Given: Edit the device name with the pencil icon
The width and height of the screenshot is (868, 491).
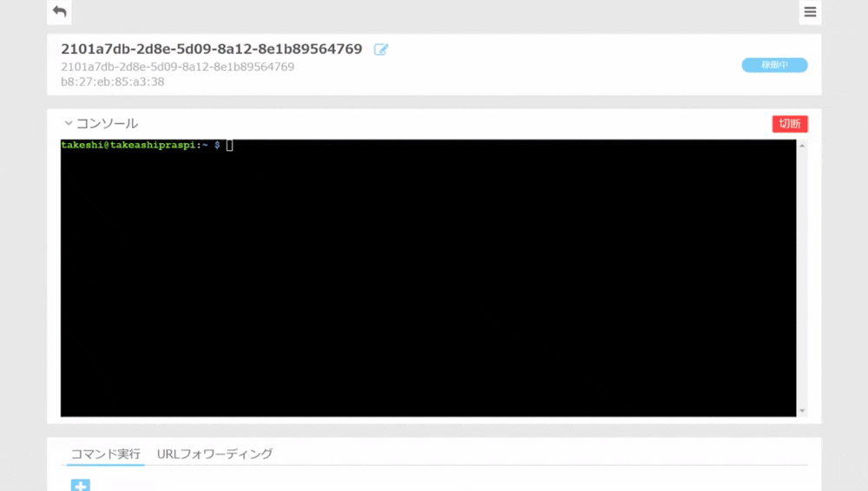Looking at the screenshot, I should tap(381, 49).
